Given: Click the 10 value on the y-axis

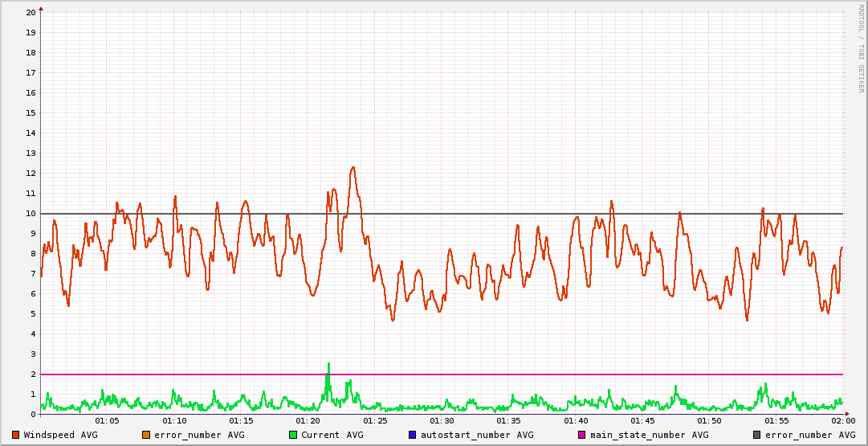Looking at the screenshot, I should tap(31, 213).
